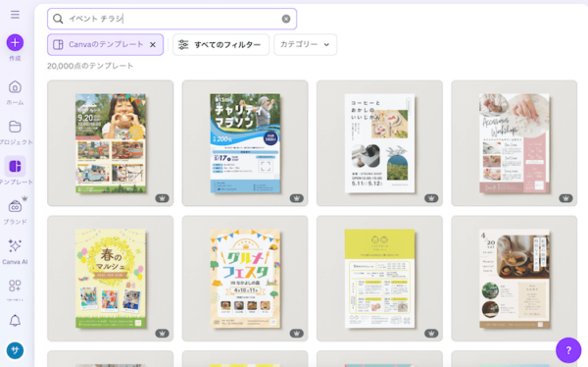Viewport: 588px width, 367px height.
Task: Click the purple Create plus button
Action: click(15, 42)
